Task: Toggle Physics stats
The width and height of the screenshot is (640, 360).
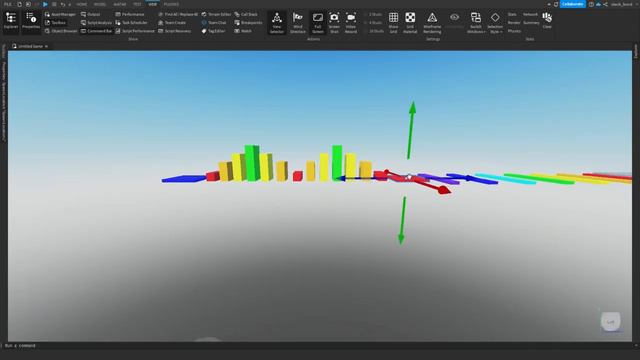Action: [514, 31]
